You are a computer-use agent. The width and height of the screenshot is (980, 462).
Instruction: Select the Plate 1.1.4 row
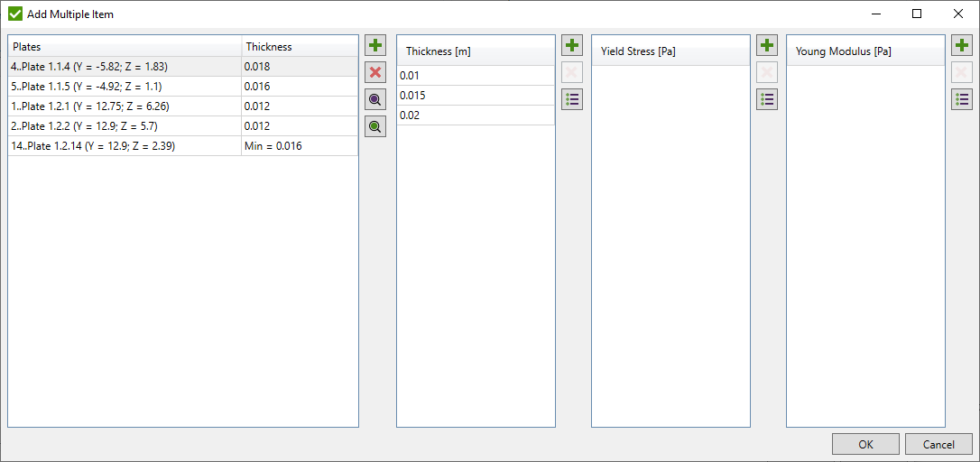click(x=90, y=67)
